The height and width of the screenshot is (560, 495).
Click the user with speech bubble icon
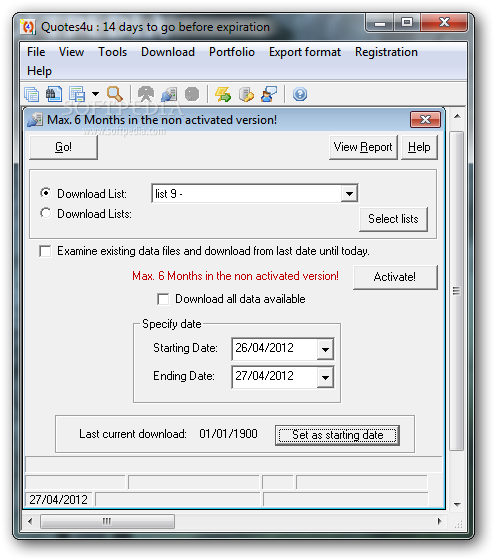[x=269, y=94]
